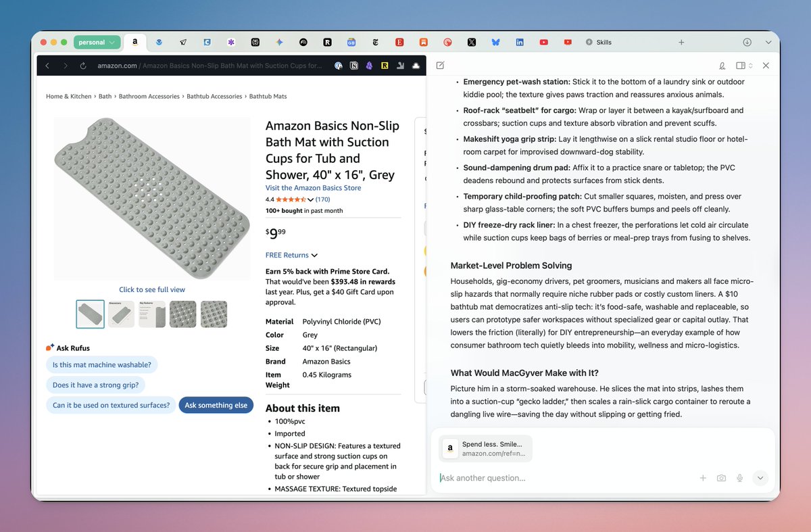811x532 pixels.
Task: Expand the FREE Returns dropdown
Action: pyautogui.click(x=291, y=255)
